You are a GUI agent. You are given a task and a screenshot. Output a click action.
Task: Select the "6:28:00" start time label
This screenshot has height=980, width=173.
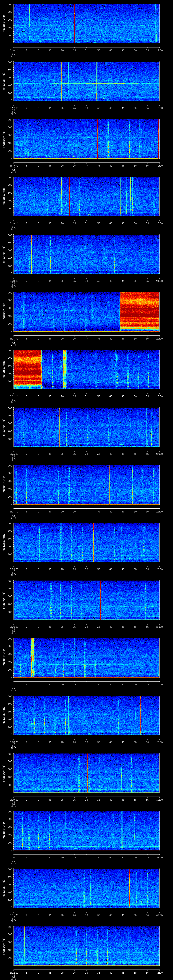(14, 742)
